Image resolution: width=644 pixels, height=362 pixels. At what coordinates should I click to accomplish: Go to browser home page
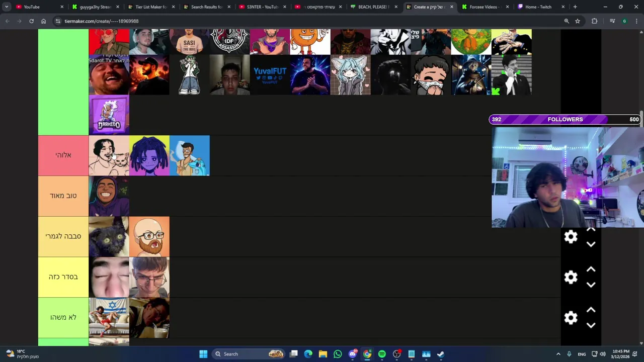(44, 21)
